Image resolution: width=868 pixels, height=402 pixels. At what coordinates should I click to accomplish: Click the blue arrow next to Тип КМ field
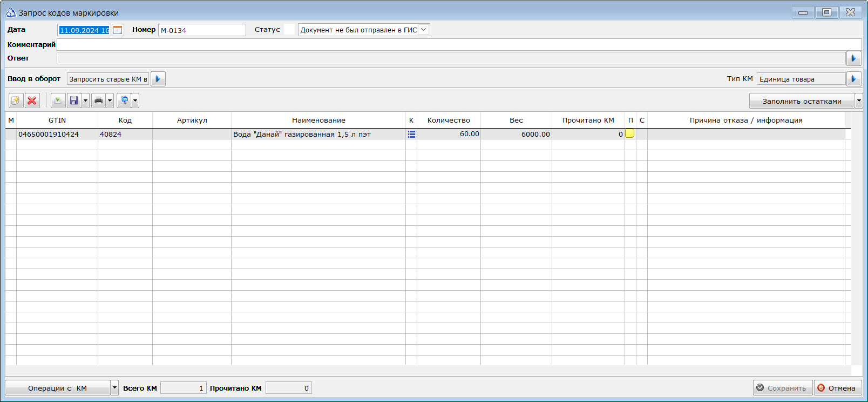853,79
